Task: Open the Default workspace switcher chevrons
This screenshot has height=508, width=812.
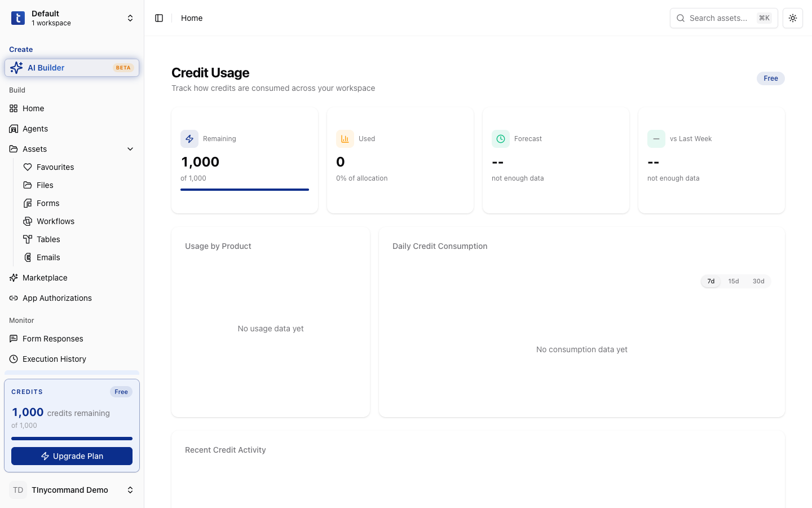Action: point(130,18)
